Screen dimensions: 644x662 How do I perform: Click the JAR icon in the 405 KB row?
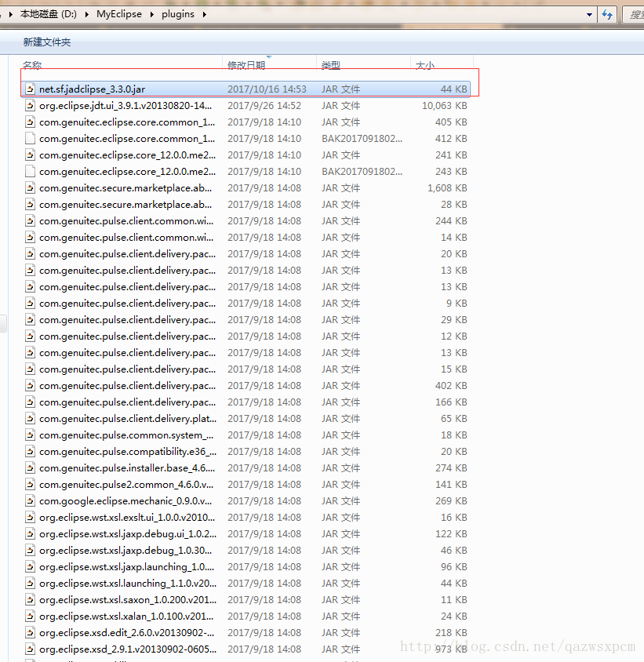click(30, 122)
